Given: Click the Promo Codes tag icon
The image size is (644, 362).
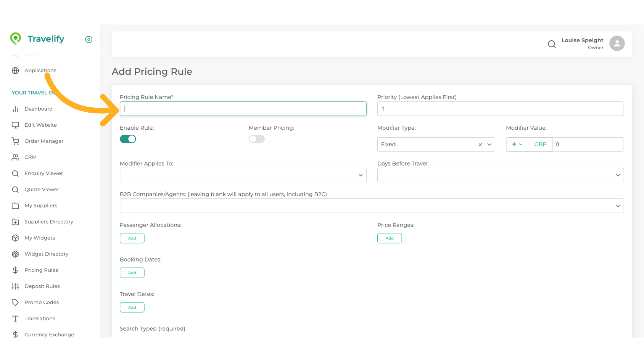Looking at the screenshot, I should pyautogui.click(x=15, y=302).
